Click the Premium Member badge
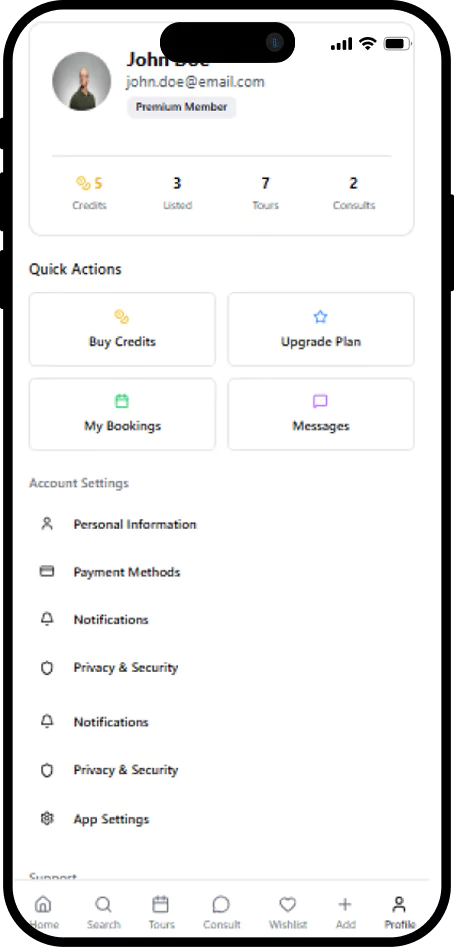 [181, 107]
